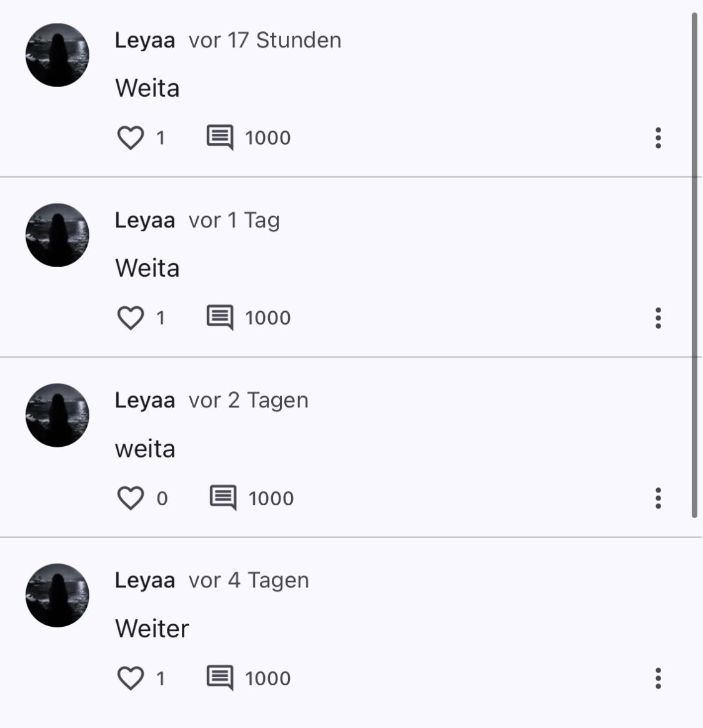Open three-dot menu on 1 Tag comment
The width and height of the screenshot is (703, 728).
(658, 317)
